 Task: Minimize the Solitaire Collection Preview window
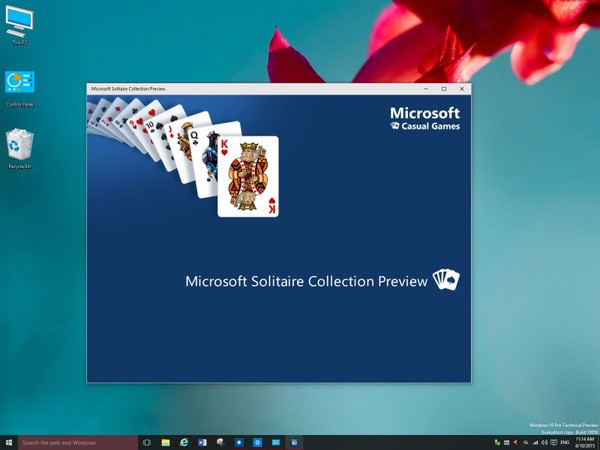point(426,89)
